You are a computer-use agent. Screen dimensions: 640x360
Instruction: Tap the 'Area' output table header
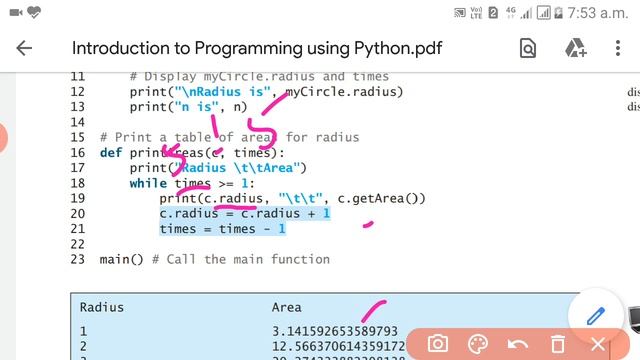(x=287, y=307)
